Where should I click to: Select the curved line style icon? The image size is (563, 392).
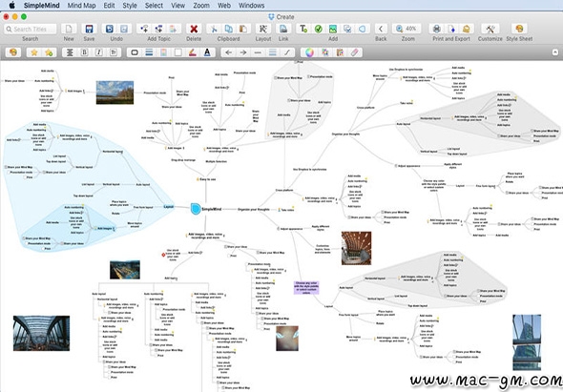coord(287,52)
